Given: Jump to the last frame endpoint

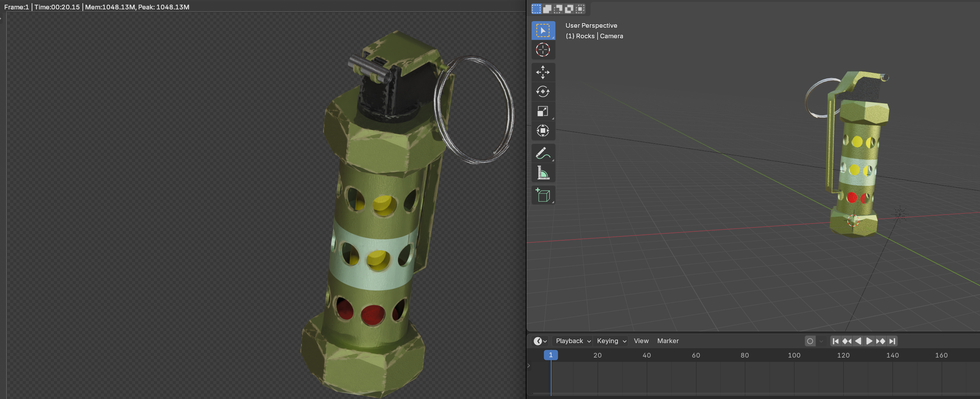Looking at the screenshot, I should coord(892,341).
